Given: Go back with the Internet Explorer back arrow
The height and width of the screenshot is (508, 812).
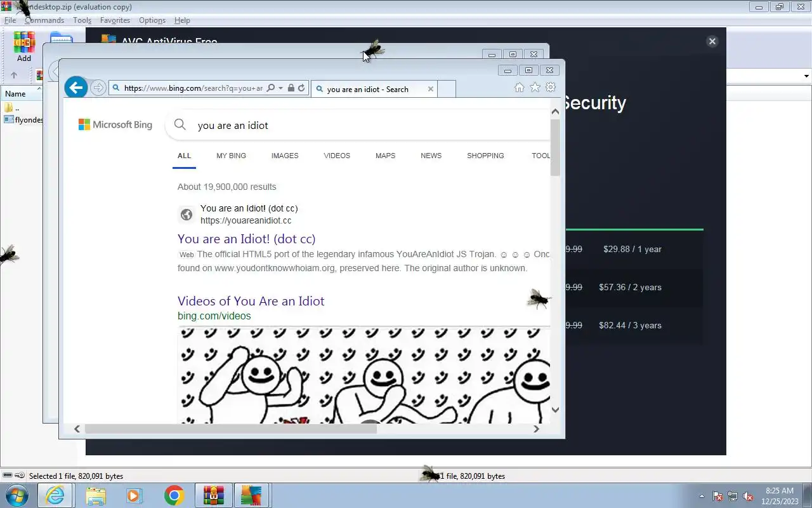Looking at the screenshot, I should pos(76,88).
